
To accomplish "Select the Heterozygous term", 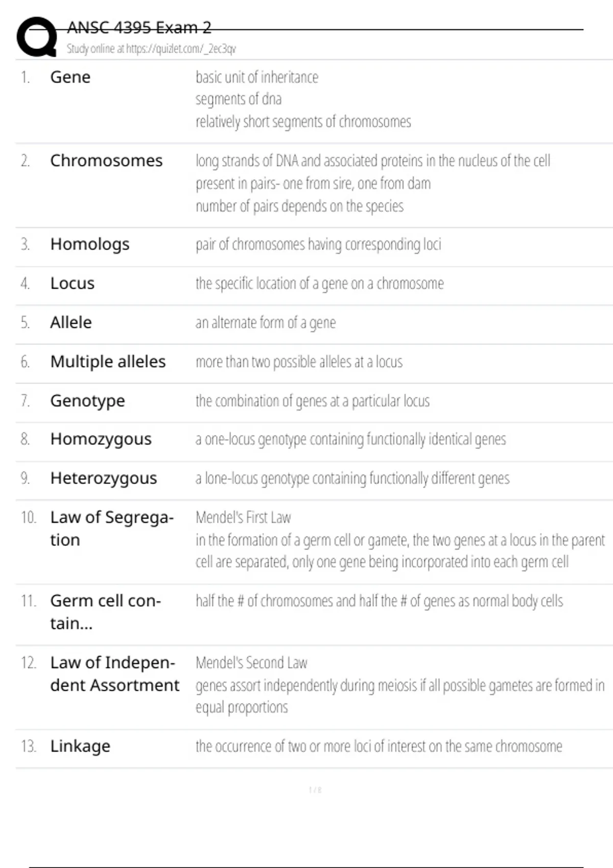I will [x=103, y=478].
